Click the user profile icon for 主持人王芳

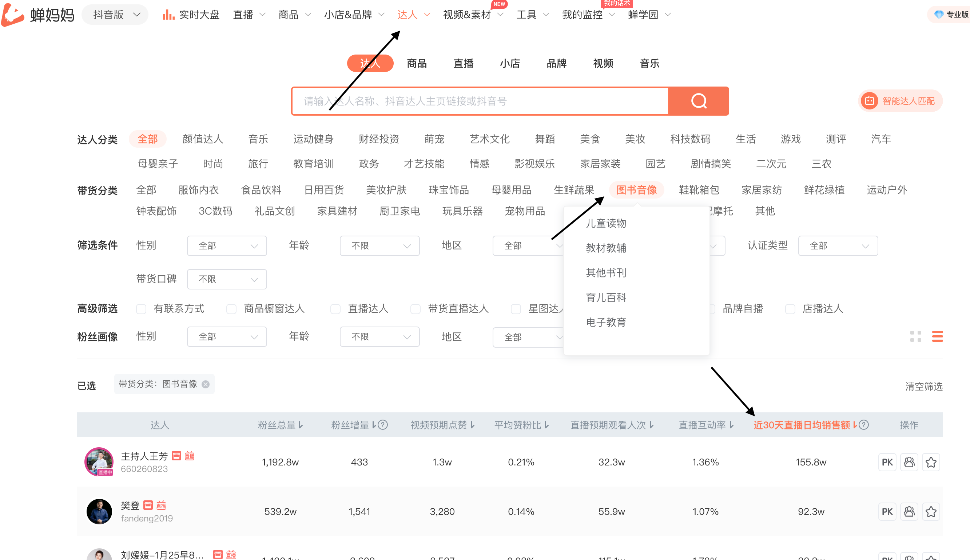click(x=909, y=462)
